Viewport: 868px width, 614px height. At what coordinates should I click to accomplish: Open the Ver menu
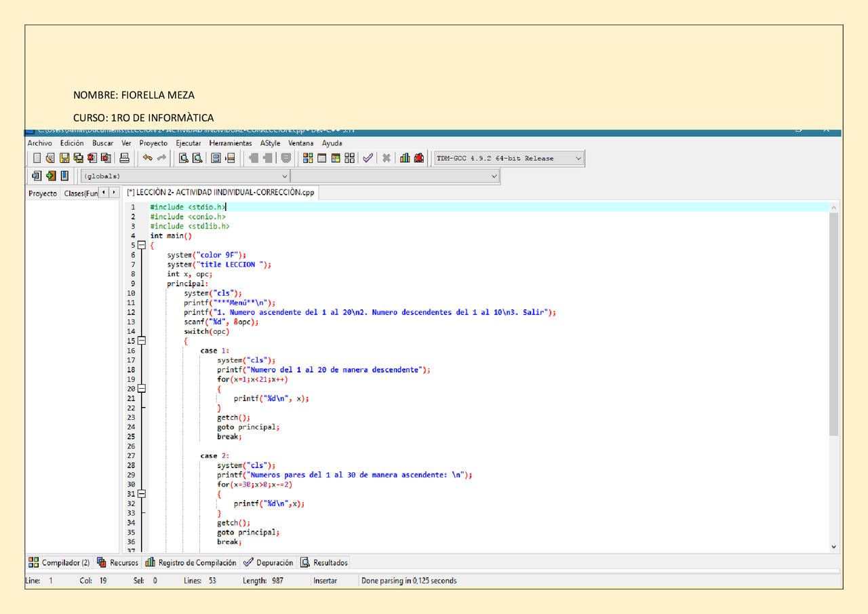127,143
